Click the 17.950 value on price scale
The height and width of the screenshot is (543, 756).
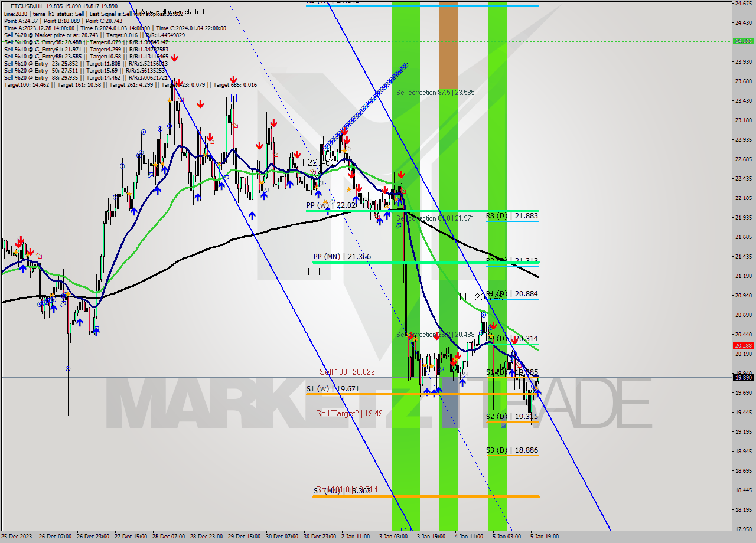[743, 529]
